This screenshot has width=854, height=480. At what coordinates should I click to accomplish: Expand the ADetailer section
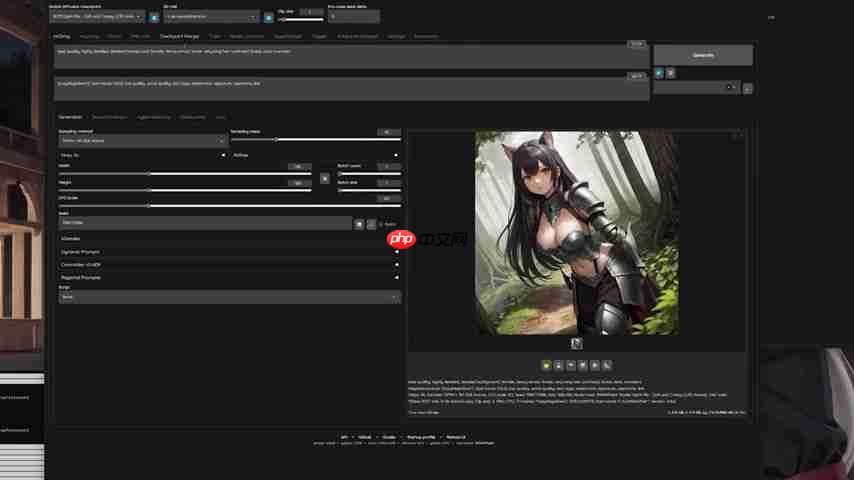pos(229,239)
